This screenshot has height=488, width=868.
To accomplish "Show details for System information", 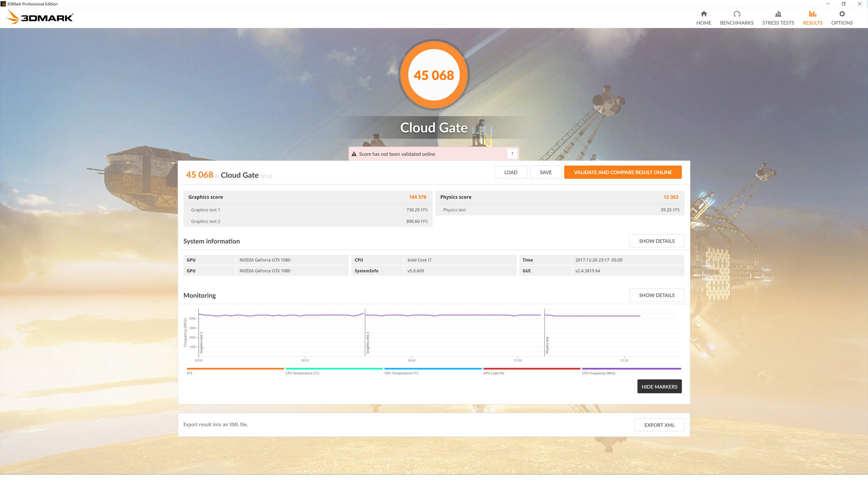I will [656, 241].
